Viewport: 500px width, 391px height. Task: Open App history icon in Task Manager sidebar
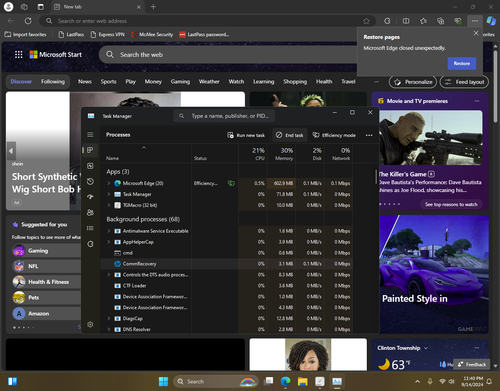point(90,182)
